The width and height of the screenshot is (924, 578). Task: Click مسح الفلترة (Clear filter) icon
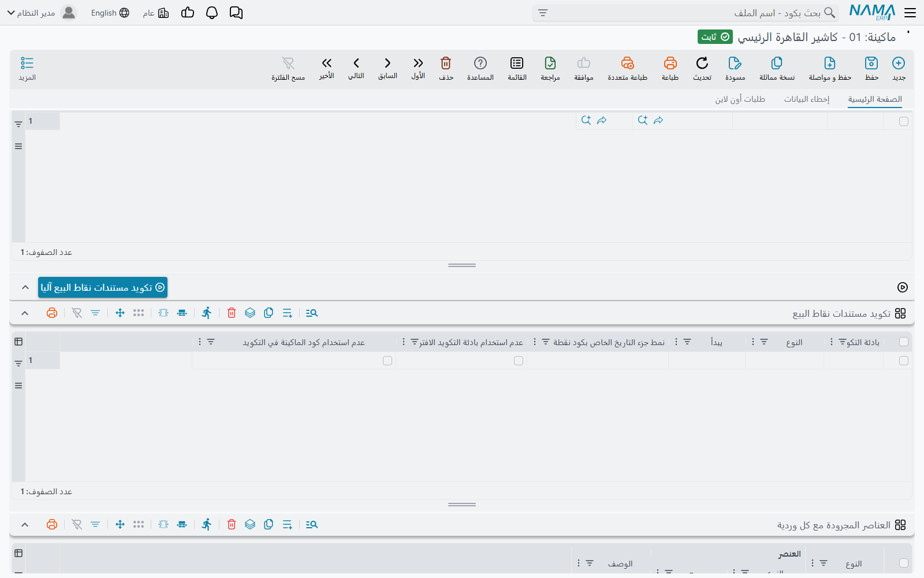coord(288,63)
